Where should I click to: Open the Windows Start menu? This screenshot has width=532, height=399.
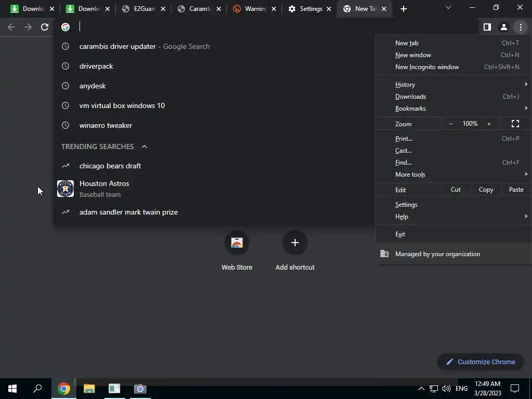point(12,389)
